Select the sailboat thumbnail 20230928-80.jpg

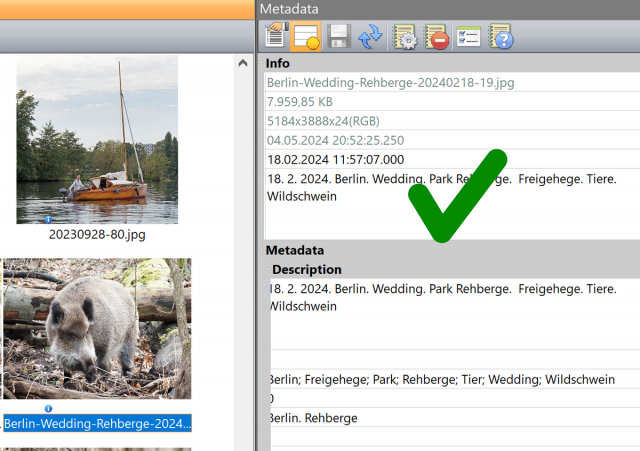97,140
